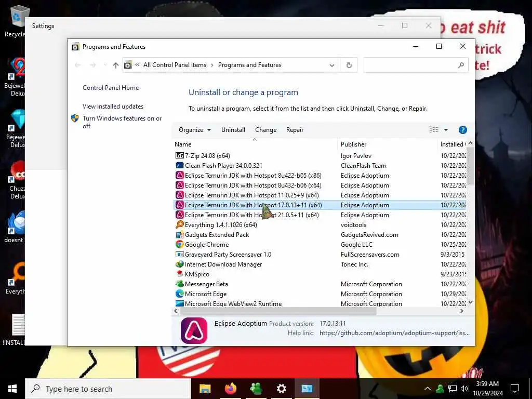Open Firefox from the taskbar
Image resolution: width=532 pixels, height=399 pixels.
point(230,389)
